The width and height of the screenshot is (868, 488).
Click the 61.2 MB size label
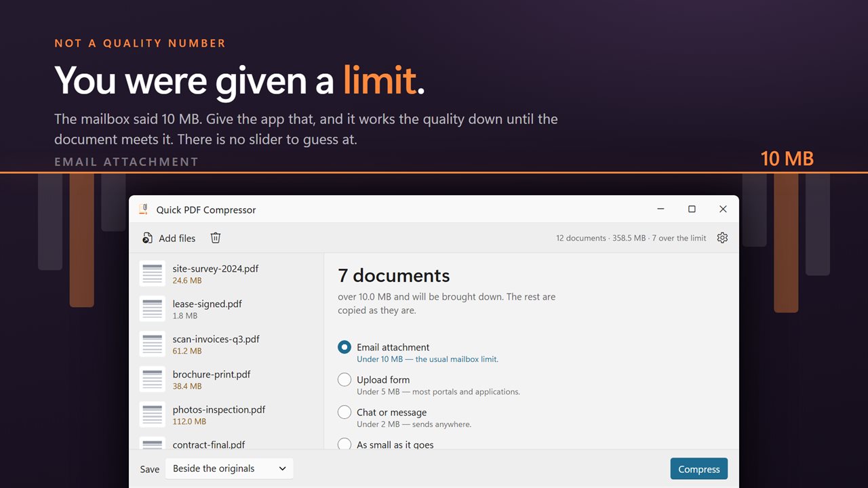click(187, 351)
